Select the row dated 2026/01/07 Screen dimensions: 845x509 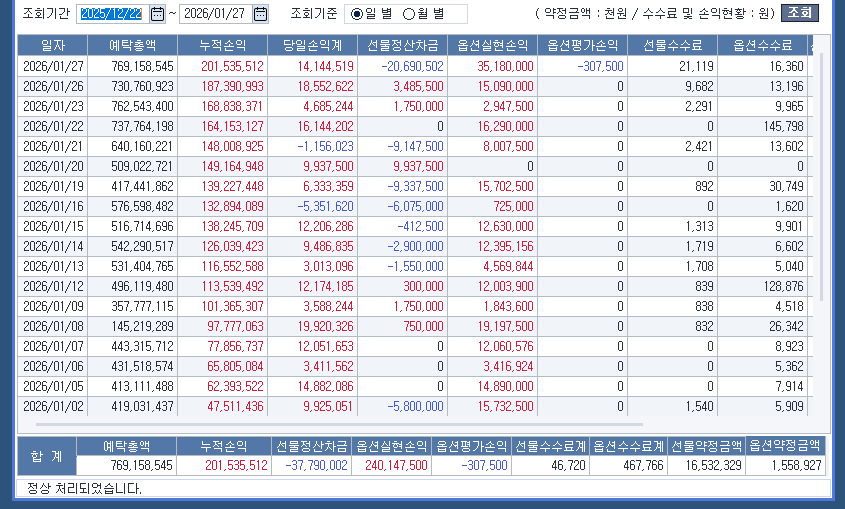click(x=415, y=346)
